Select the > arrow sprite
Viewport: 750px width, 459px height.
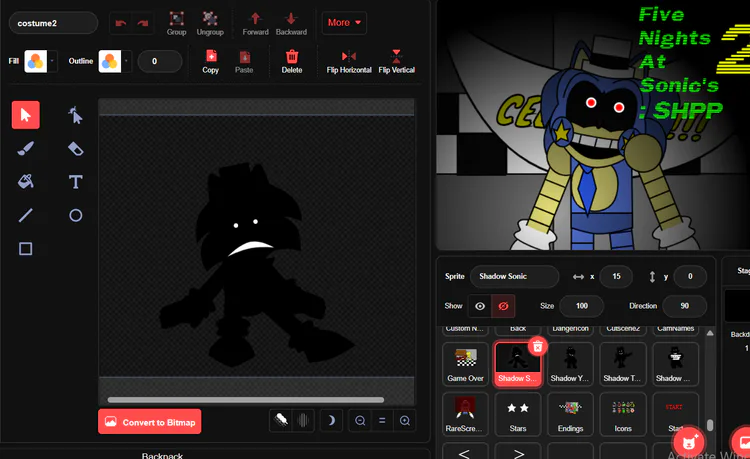(x=518, y=451)
